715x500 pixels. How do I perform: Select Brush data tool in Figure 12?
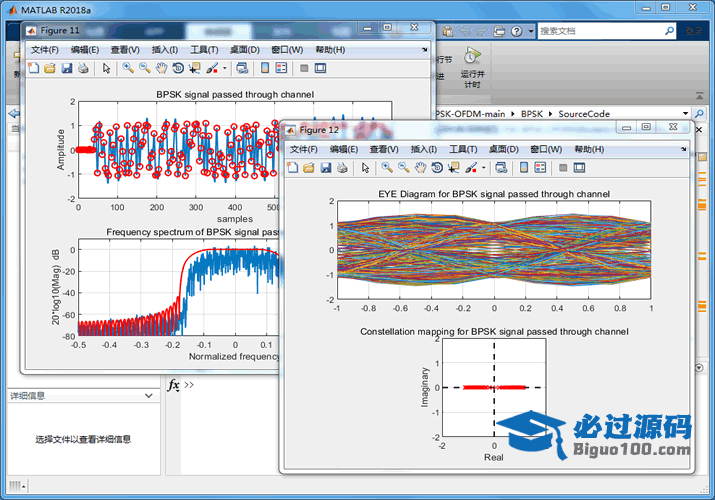click(x=471, y=168)
